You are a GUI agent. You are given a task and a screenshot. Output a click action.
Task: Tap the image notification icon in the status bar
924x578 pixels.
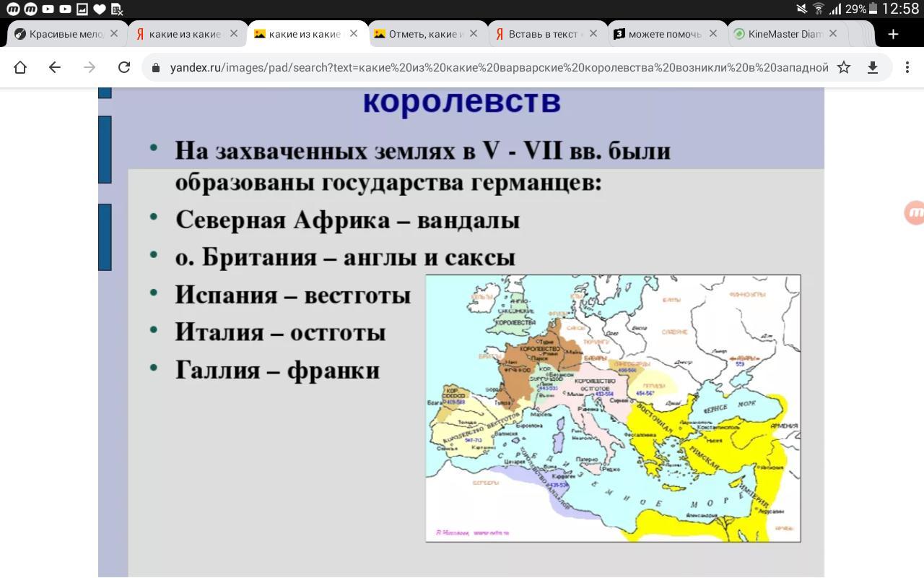pos(82,9)
